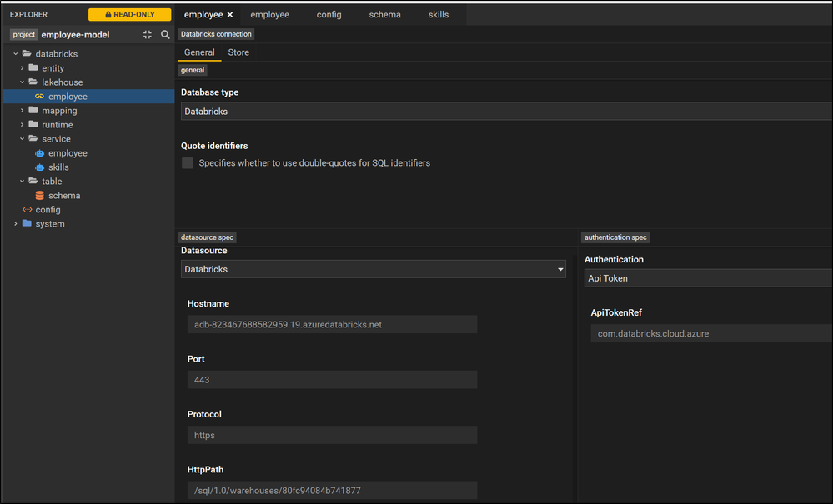Image resolution: width=833 pixels, height=504 pixels.
Task: Click the schema database stack icon
Action: point(39,196)
